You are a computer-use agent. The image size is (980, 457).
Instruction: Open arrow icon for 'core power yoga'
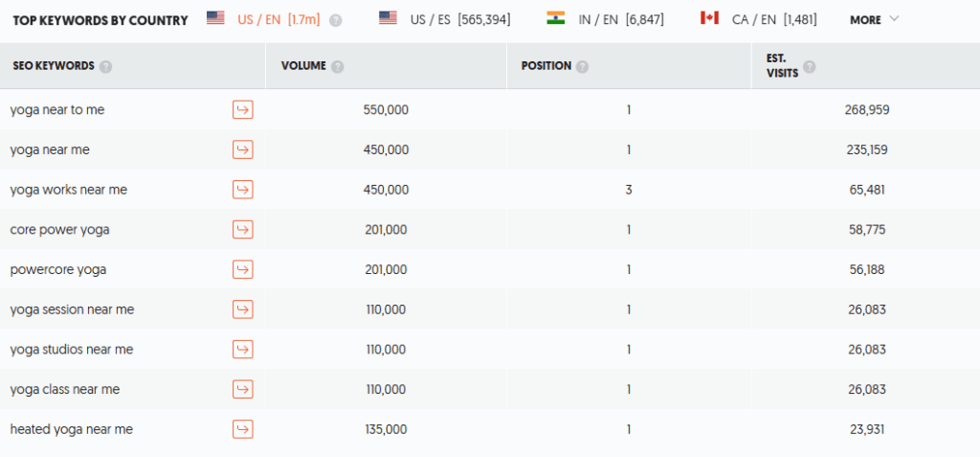(x=242, y=230)
